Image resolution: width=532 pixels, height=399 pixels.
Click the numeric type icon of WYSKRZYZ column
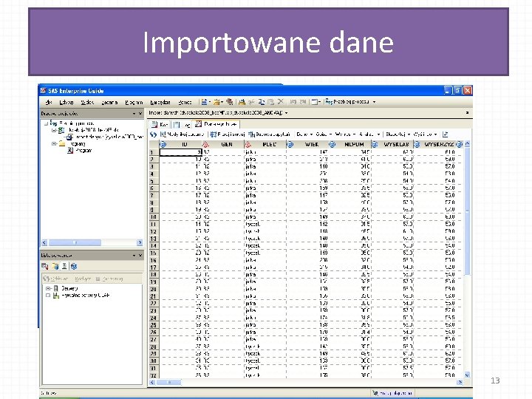click(417, 144)
